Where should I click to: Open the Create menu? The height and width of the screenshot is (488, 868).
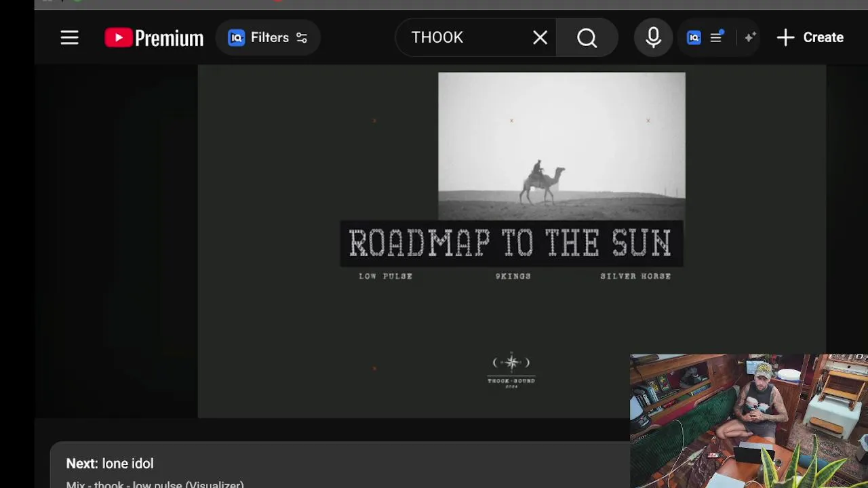pyautogui.click(x=810, y=37)
